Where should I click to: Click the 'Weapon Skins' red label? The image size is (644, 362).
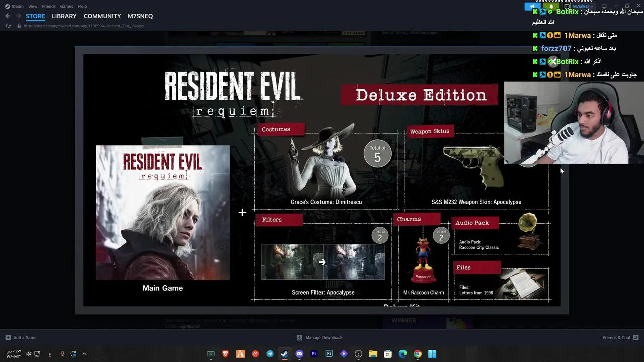pos(429,131)
